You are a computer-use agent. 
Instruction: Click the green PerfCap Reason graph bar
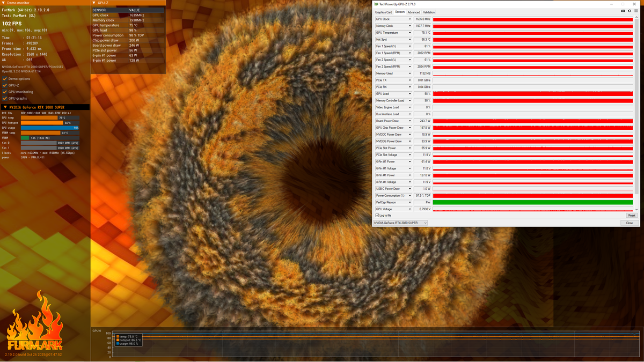click(533, 202)
